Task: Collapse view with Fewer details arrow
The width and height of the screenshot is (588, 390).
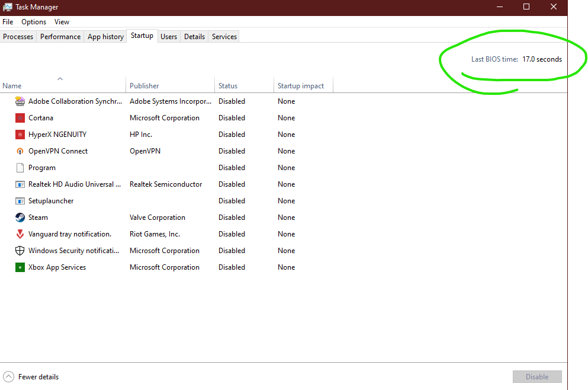Action: coord(8,376)
